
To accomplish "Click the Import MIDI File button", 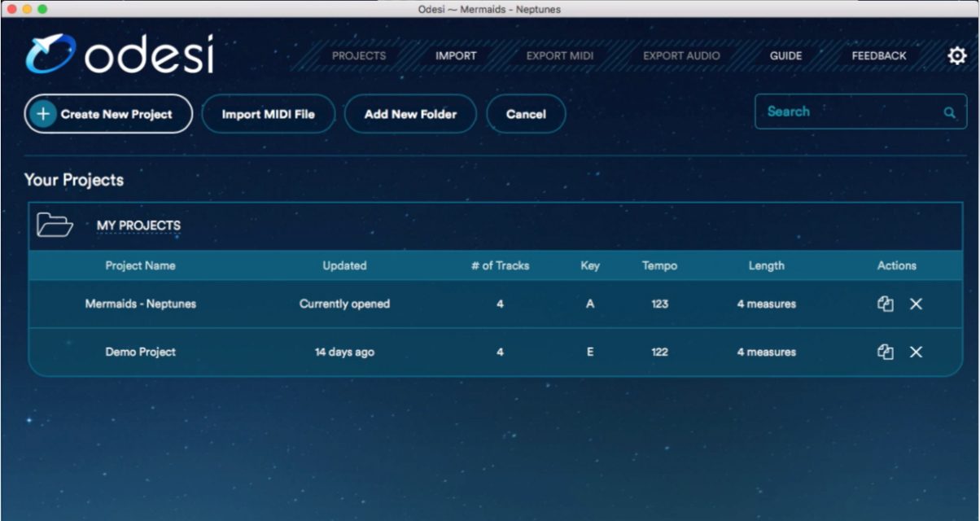I will 268,114.
